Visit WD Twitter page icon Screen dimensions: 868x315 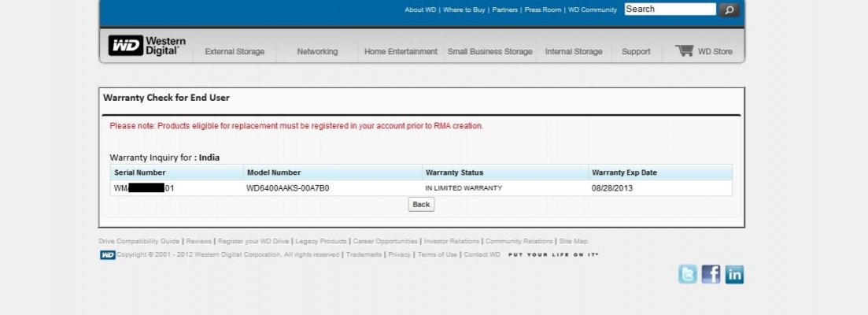click(x=688, y=274)
